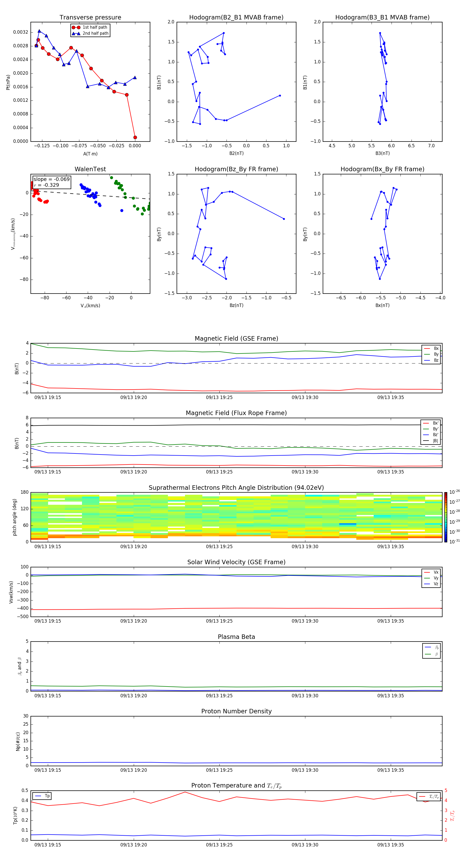Click the '2nd half path' legend entry

click(x=90, y=33)
